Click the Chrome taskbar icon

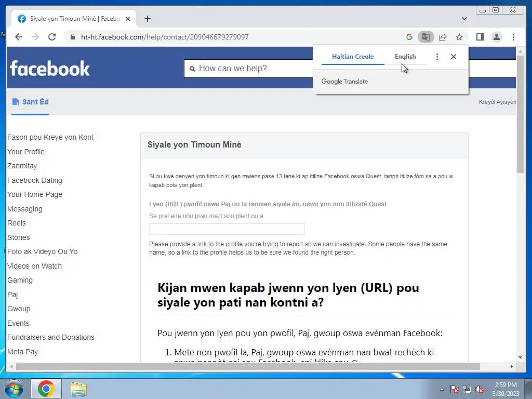click(46, 389)
